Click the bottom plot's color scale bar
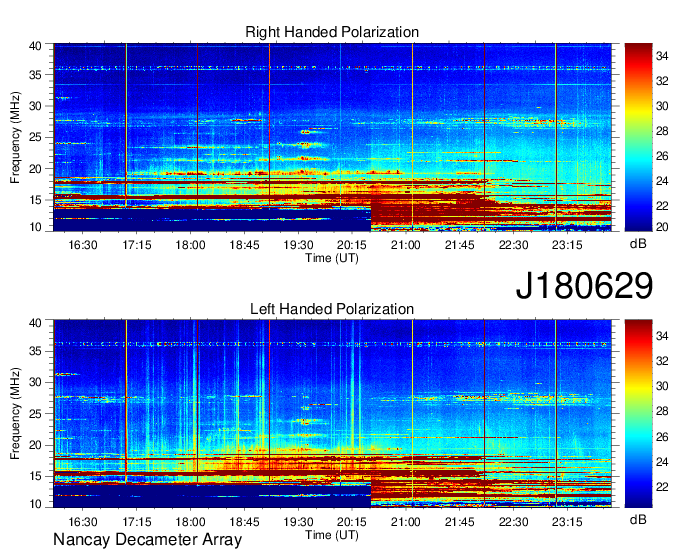Viewport: 680px width, 552px height. tap(638, 414)
